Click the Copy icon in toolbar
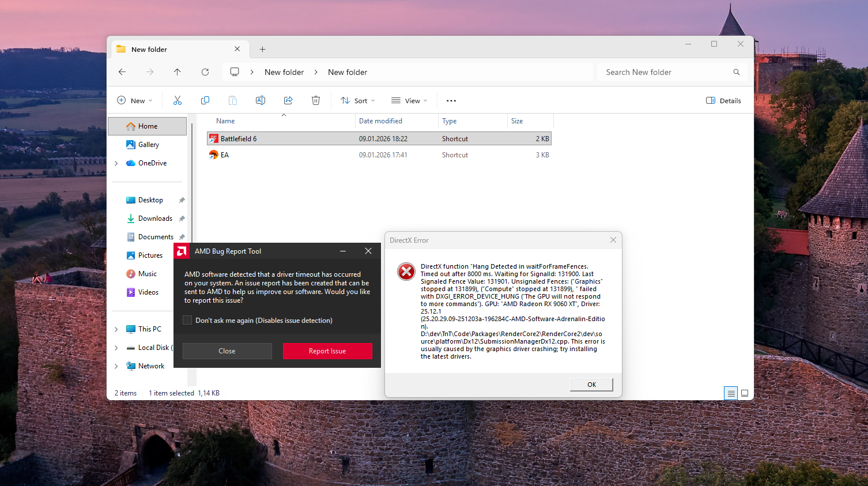868x486 pixels. [205, 100]
